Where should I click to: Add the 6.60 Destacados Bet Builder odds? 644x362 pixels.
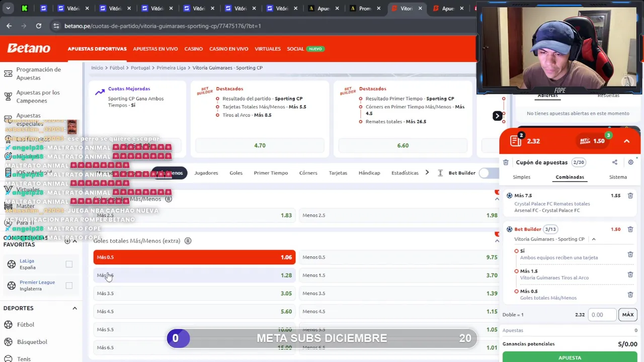[403, 145]
